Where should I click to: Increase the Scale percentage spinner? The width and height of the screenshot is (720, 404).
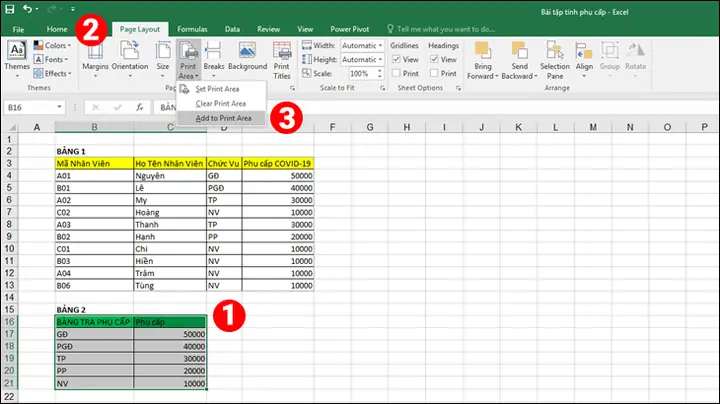[380, 71]
